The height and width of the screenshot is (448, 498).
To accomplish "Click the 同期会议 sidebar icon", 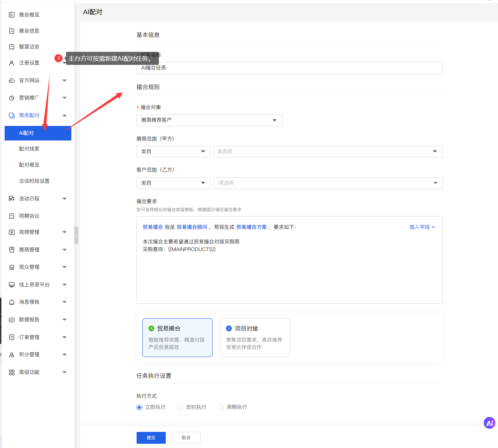I will point(12,216).
